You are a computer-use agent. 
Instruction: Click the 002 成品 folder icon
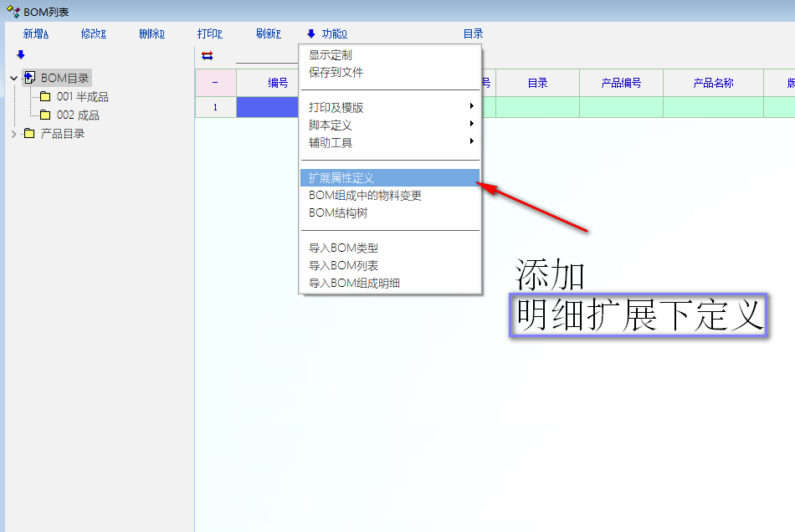click(x=45, y=115)
